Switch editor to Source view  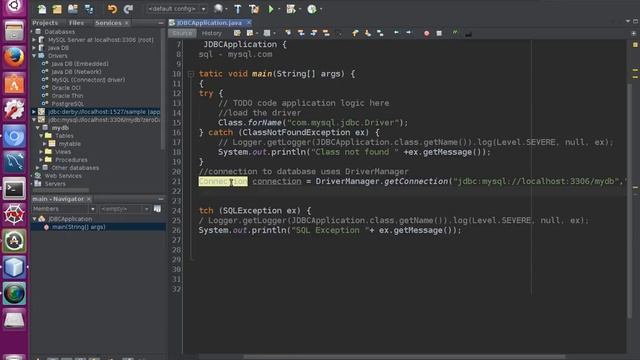(x=182, y=33)
